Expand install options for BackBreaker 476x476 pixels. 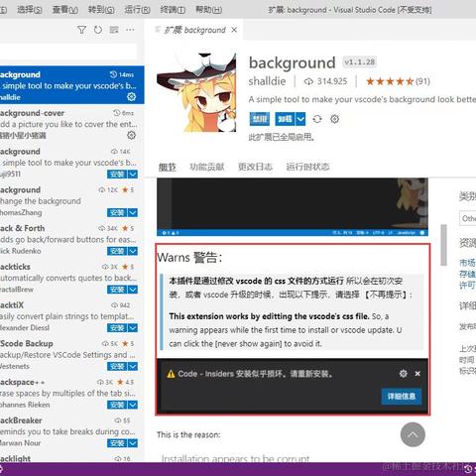click(x=133, y=443)
